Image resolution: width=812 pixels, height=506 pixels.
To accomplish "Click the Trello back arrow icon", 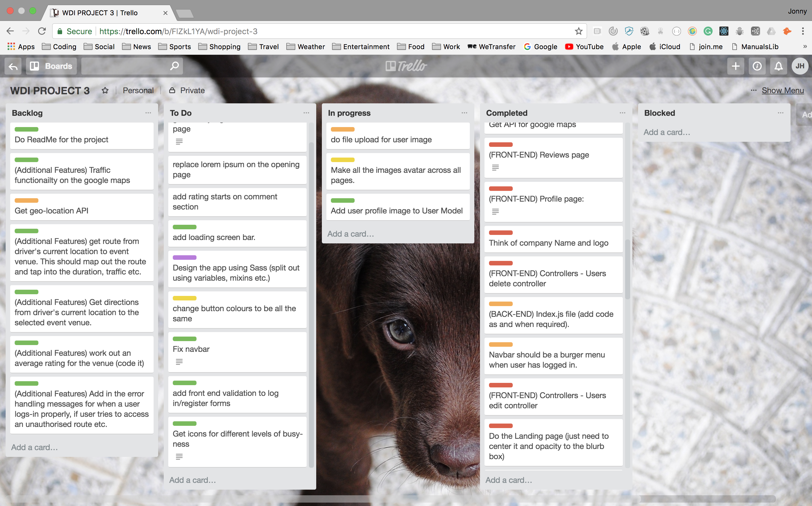I will click(13, 66).
